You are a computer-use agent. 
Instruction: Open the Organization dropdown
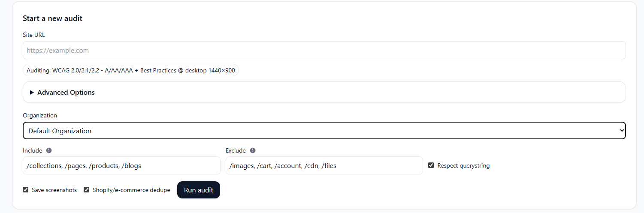pos(324,131)
